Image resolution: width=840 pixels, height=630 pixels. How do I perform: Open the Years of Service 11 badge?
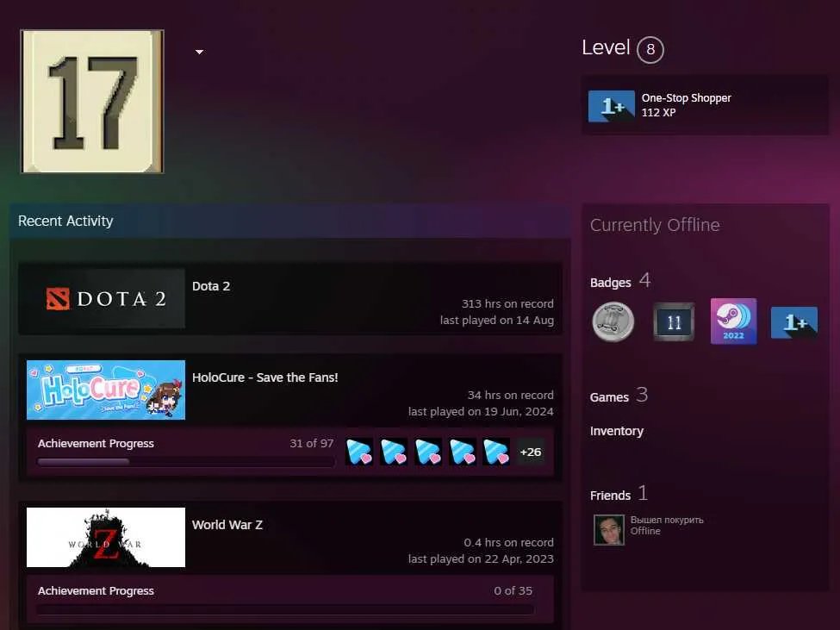coord(674,321)
